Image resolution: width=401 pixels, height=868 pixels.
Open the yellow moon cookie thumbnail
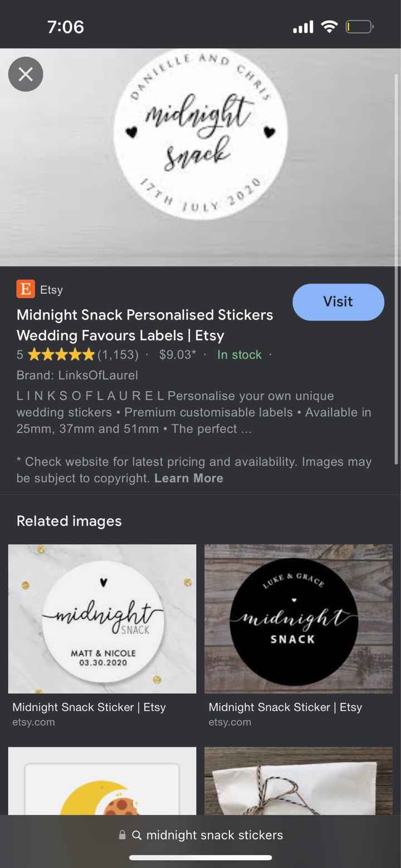click(x=102, y=780)
